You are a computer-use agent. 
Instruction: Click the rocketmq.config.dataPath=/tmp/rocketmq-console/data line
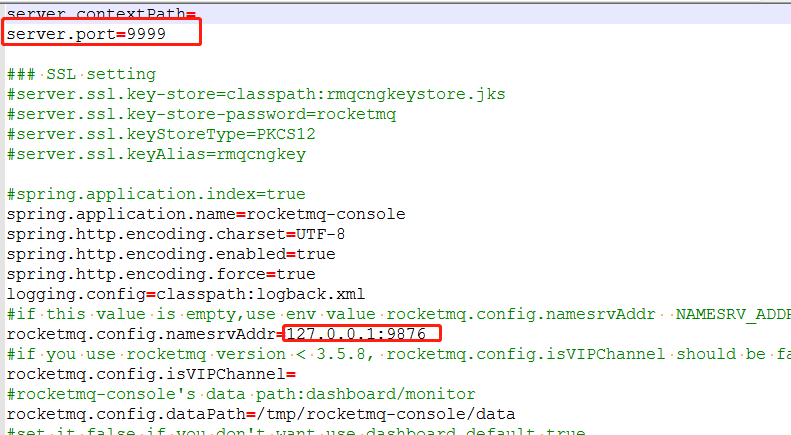click(x=261, y=414)
